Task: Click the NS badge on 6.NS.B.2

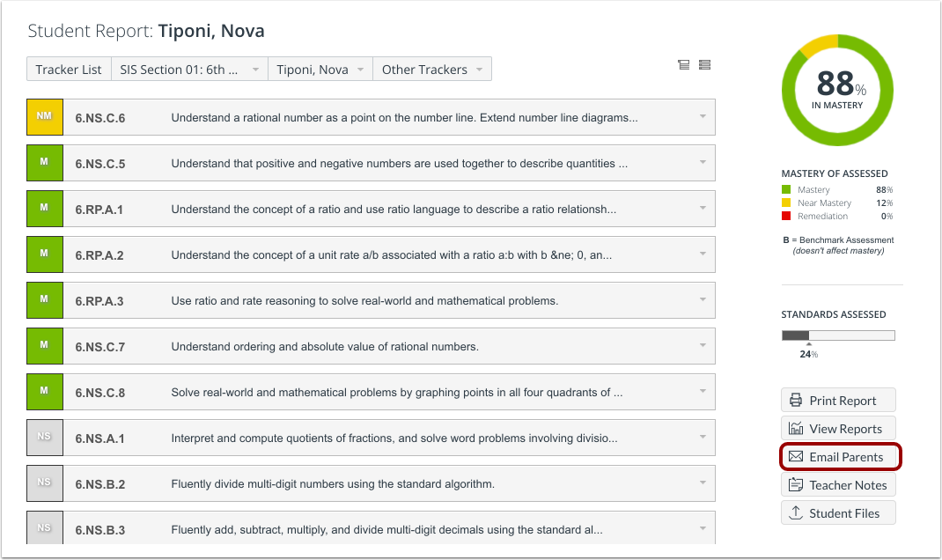Action: [45, 483]
